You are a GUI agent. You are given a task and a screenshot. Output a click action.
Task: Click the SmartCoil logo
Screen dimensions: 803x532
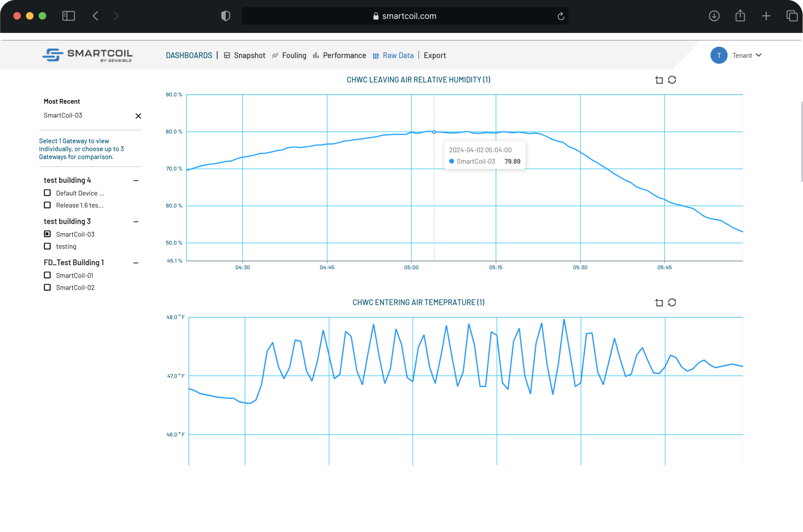click(x=88, y=55)
